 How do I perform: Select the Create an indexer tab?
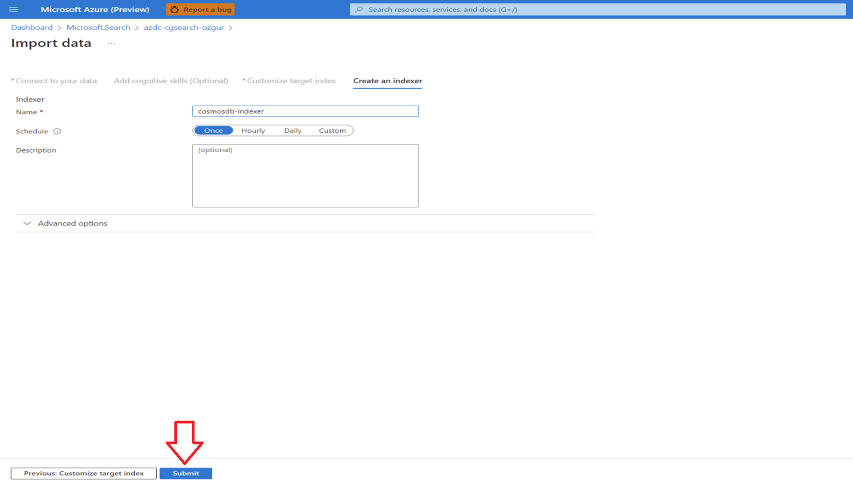pyautogui.click(x=387, y=81)
